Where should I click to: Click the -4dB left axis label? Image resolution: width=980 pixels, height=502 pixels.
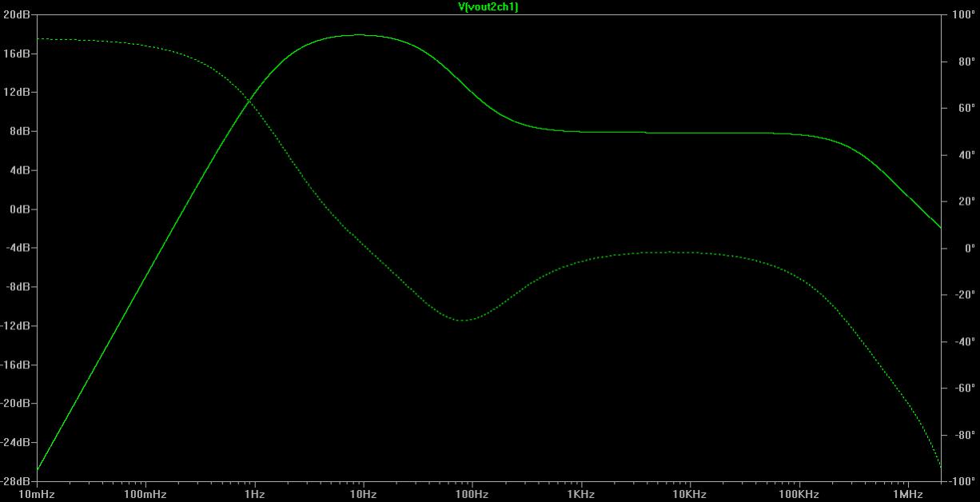pyautogui.click(x=17, y=248)
